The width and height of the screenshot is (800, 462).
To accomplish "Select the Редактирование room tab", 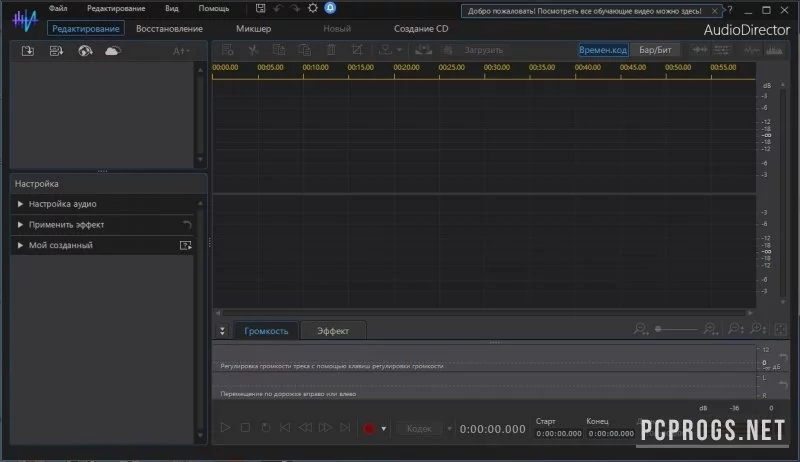I will (x=86, y=29).
